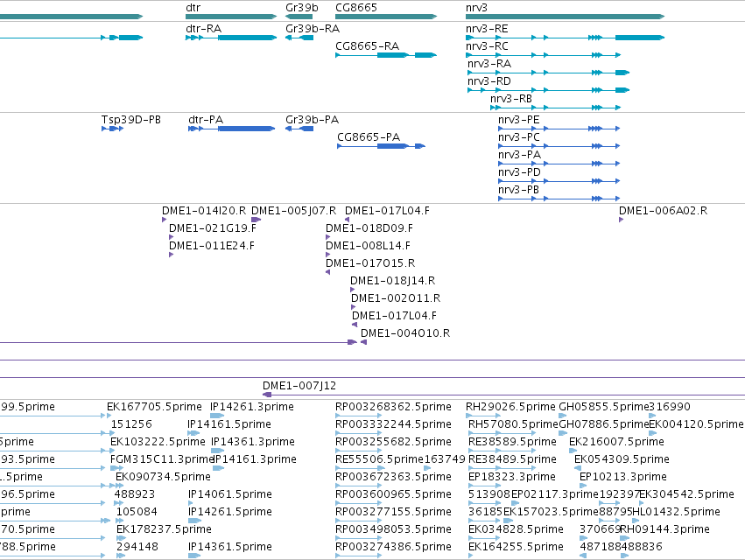Select the dtr gene label
This screenshot has width=745, height=560.
[193, 8]
